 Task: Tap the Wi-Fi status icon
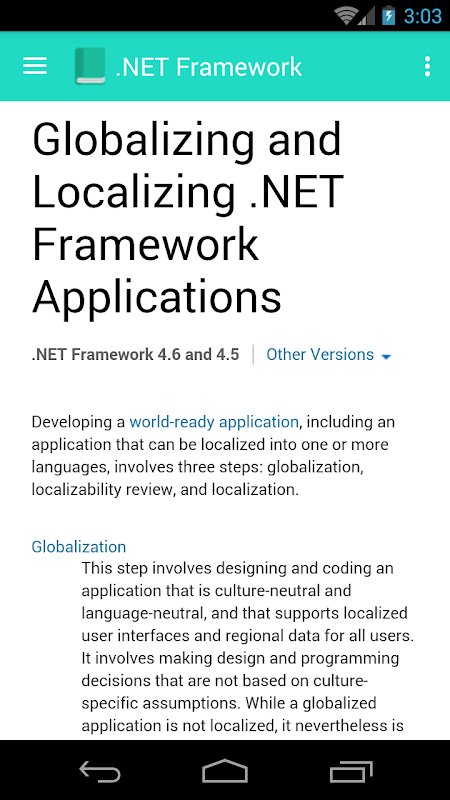(x=346, y=16)
